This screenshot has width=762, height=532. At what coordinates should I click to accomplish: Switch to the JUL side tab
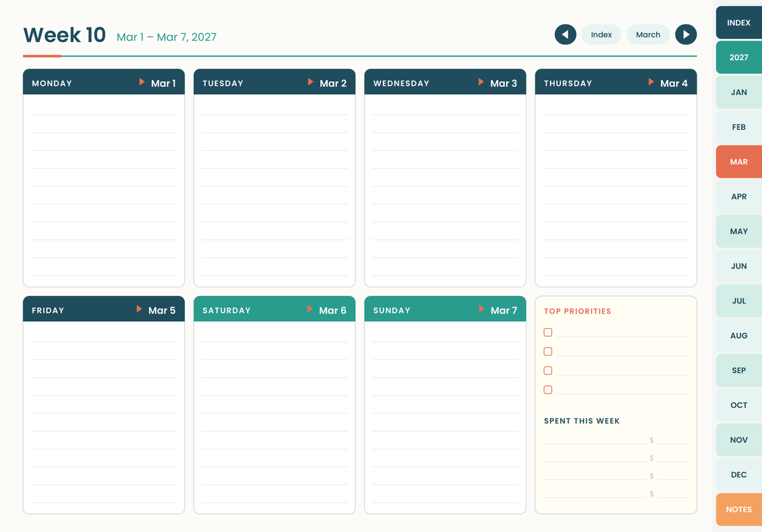pos(739,301)
